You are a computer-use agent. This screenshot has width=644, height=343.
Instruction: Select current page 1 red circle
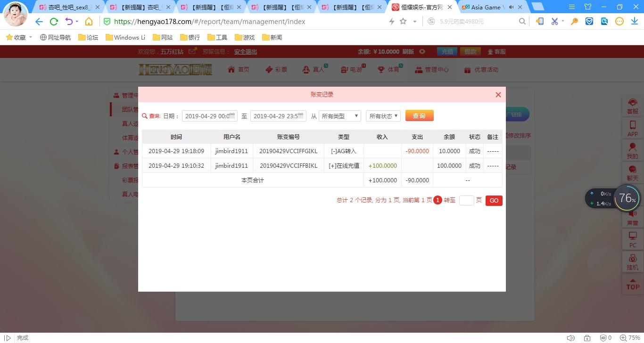click(x=438, y=200)
